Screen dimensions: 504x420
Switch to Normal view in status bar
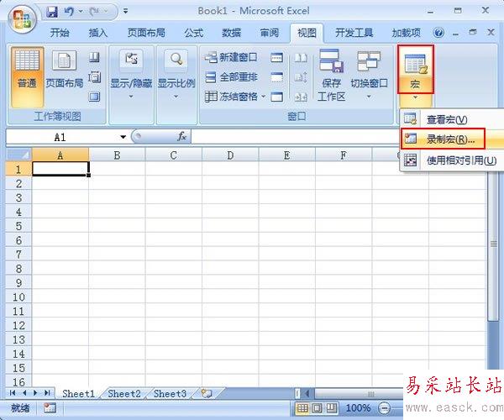pos(302,408)
